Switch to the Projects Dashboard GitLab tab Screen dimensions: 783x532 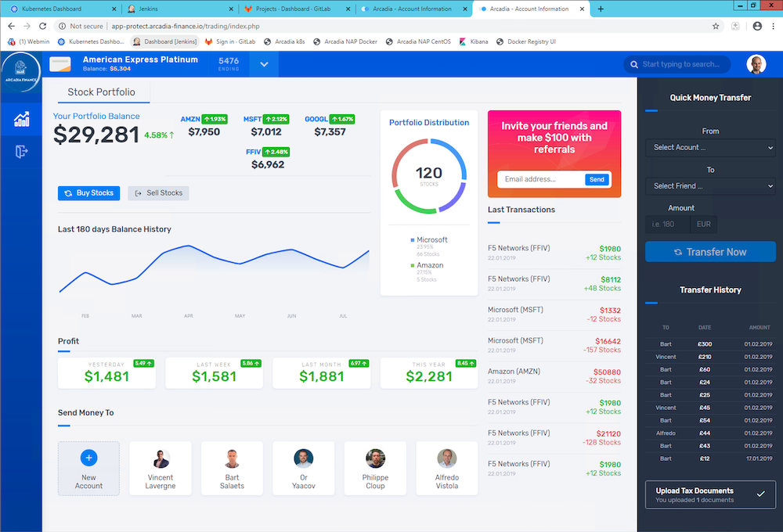point(297,9)
